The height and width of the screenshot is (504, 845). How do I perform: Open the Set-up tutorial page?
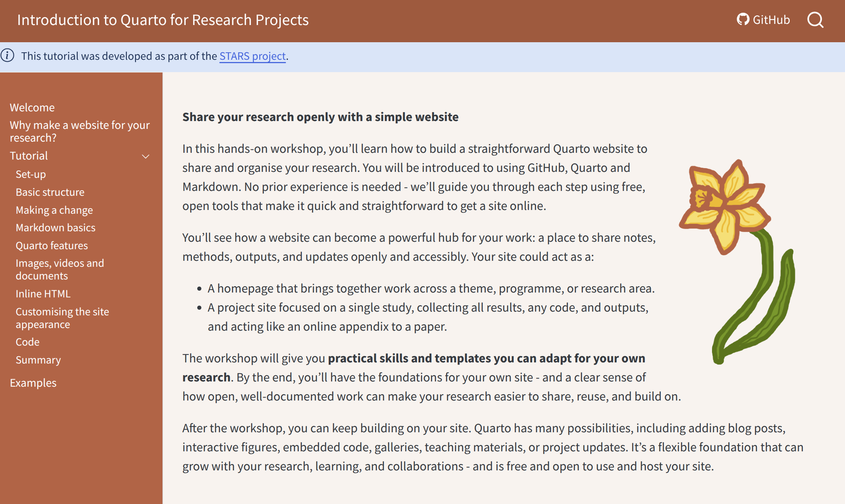[x=31, y=174]
